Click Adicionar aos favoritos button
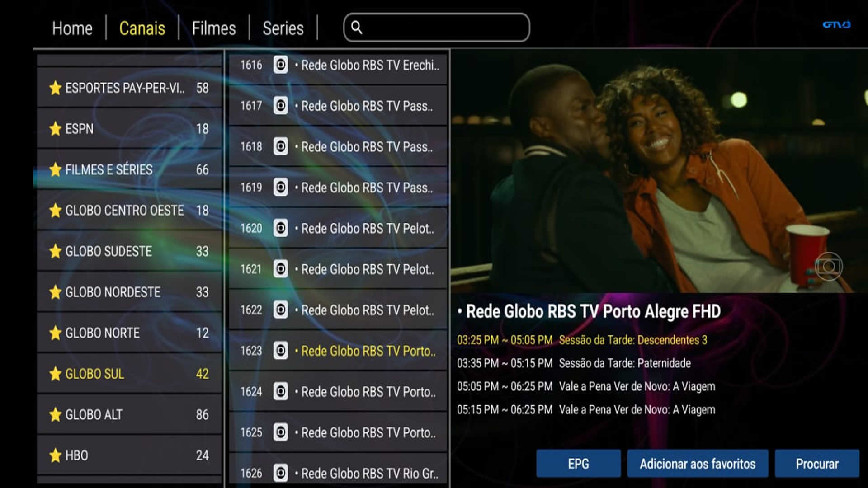 pyautogui.click(x=698, y=464)
